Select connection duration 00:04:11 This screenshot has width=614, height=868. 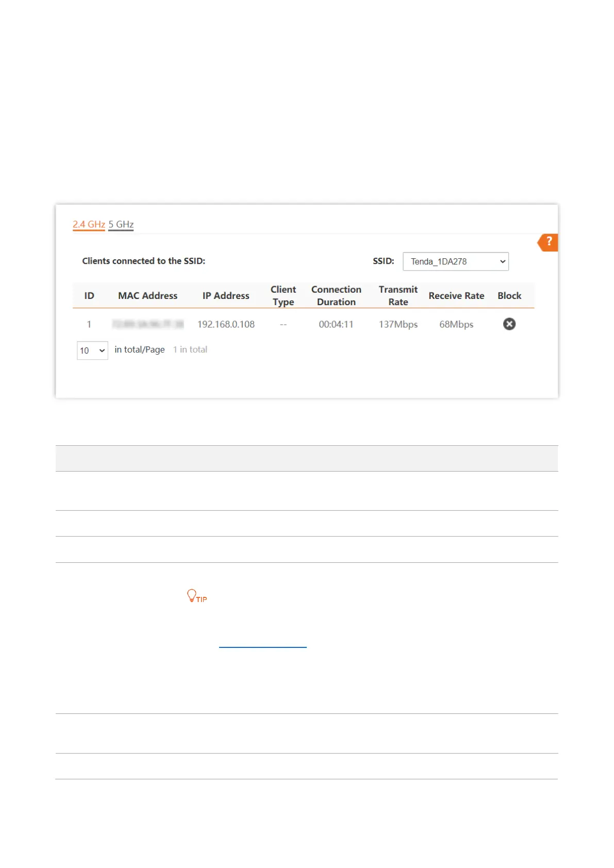coord(336,324)
